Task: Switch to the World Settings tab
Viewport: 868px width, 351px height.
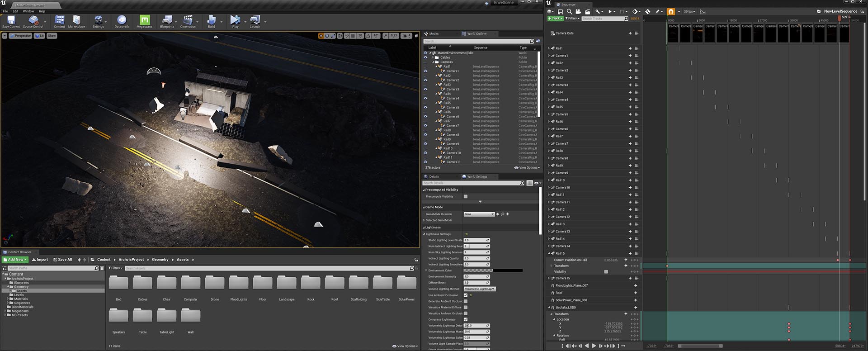Action: [x=477, y=177]
